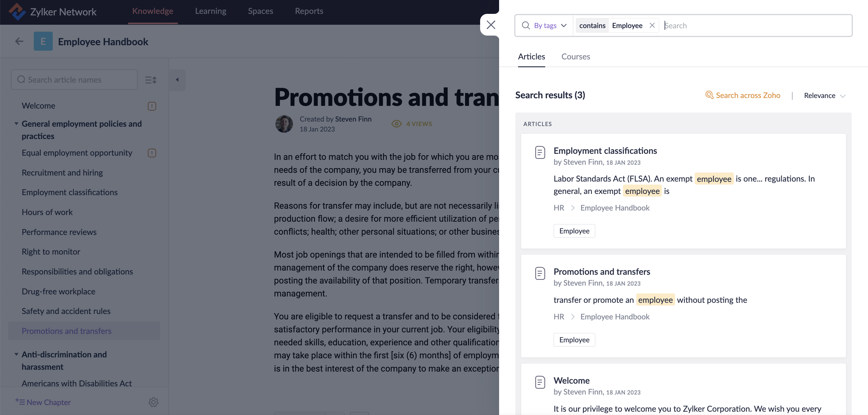This screenshot has width=868, height=415.
Task: Click the Search article names field
Action: (74, 80)
